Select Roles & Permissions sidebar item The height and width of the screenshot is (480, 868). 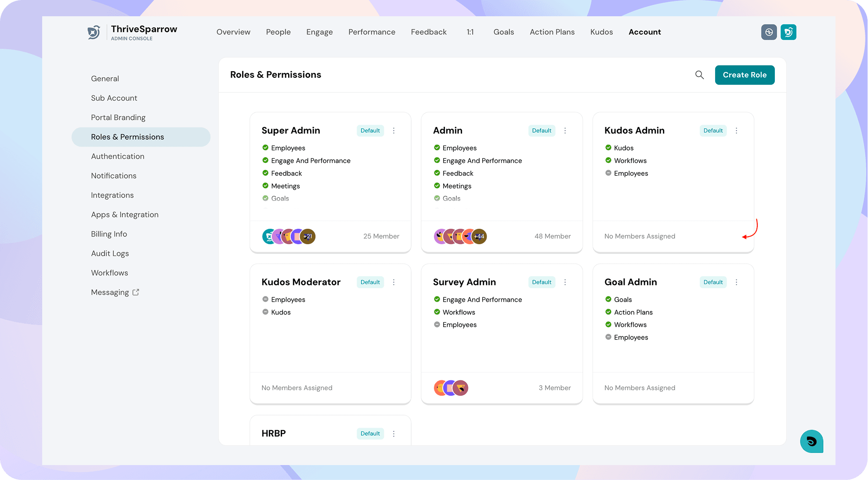click(x=141, y=137)
